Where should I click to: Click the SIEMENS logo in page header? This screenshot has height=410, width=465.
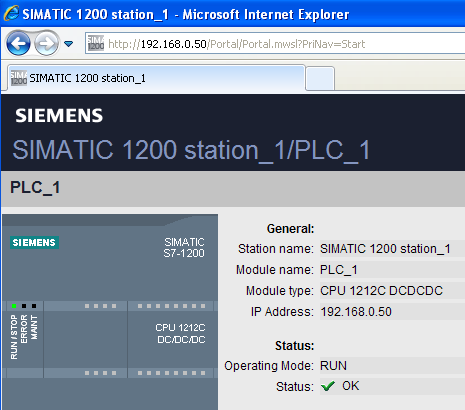pyautogui.click(x=59, y=115)
